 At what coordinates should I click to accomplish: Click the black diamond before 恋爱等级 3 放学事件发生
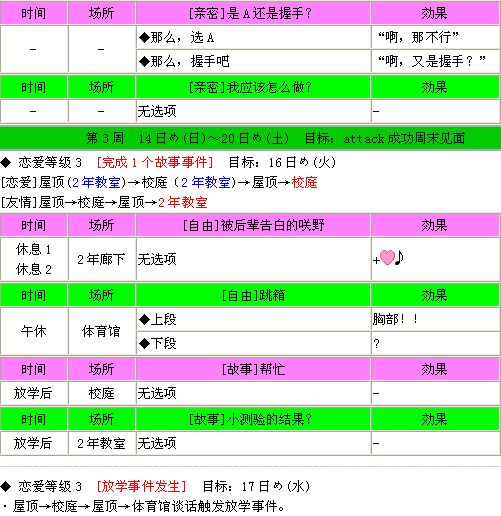pos(6,486)
